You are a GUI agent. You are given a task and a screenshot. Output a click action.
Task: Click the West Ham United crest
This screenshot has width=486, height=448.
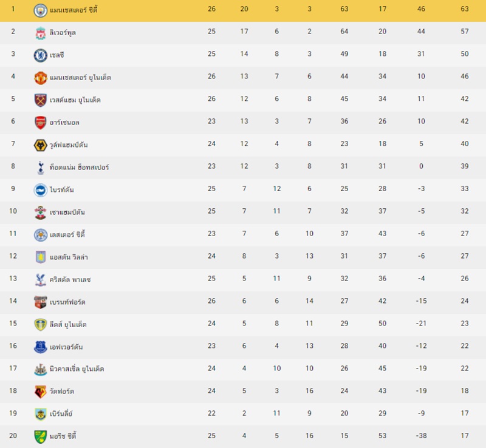coord(40,100)
